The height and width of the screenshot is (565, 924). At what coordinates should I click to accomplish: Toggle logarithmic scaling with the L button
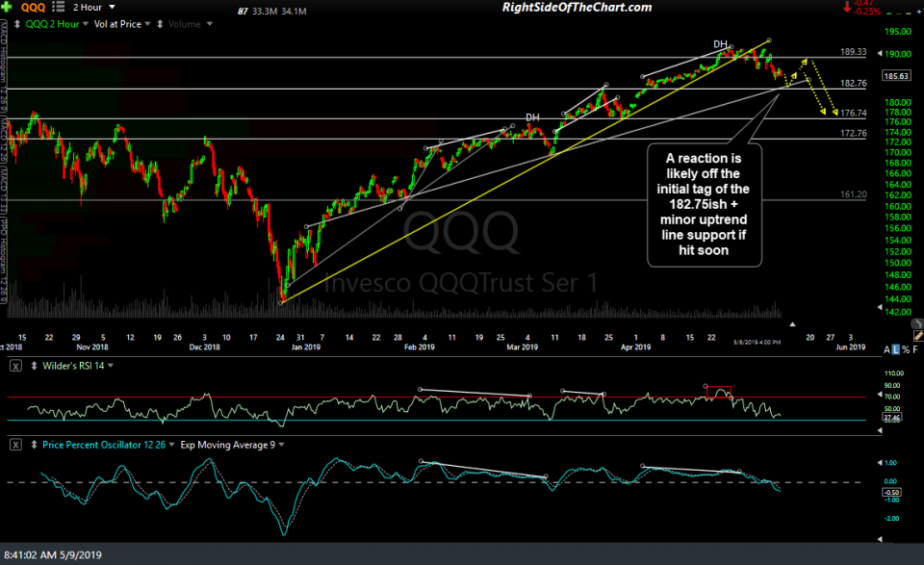pos(896,349)
